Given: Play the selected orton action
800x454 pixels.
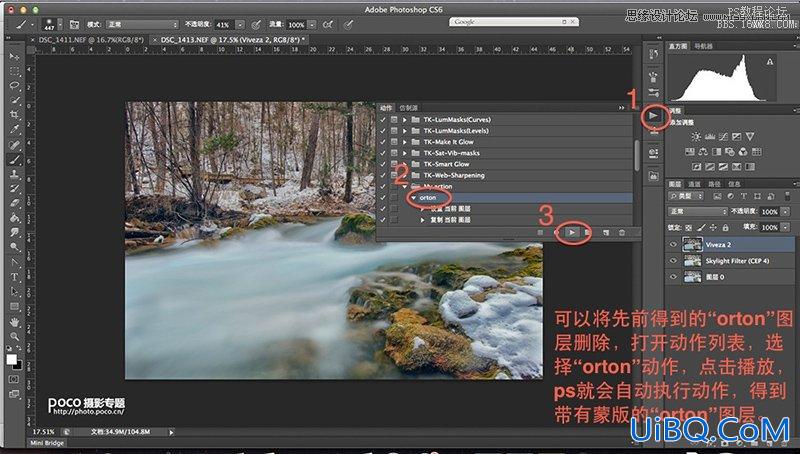Looking at the screenshot, I should (x=572, y=233).
